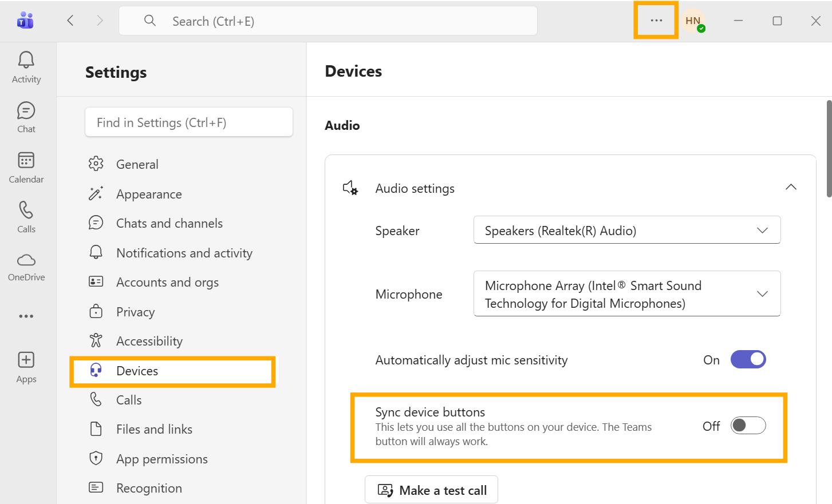This screenshot has width=832, height=504.
Task: Open Settings and more ellipsis in title bar
Action: (x=656, y=21)
